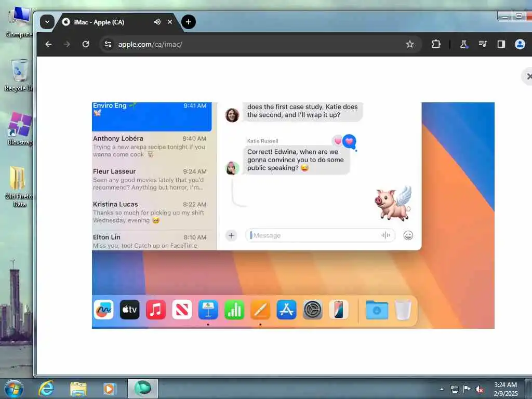Click the System Settings gear in dock
Viewport: 532px width, 399px height.
[312, 310]
